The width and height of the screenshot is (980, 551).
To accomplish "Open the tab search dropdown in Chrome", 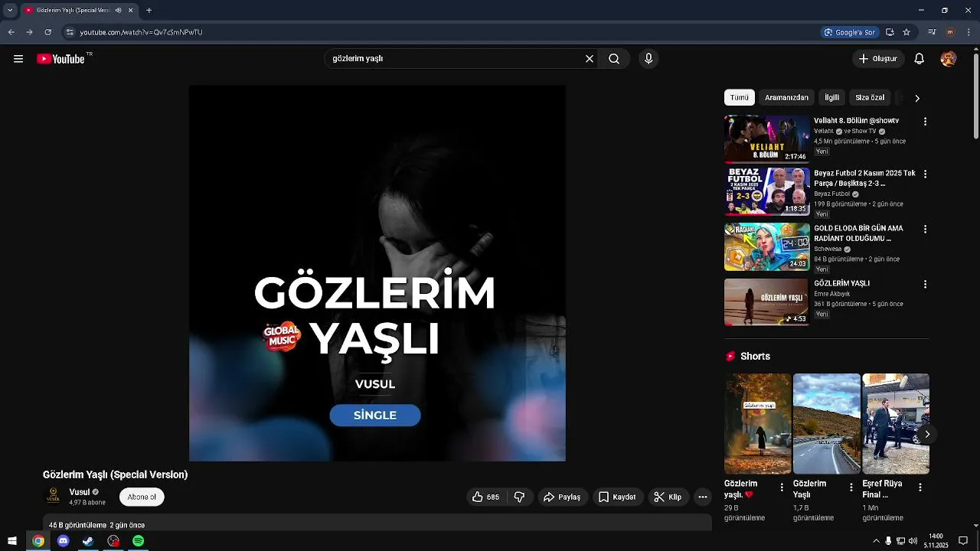I will tap(10, 11).
